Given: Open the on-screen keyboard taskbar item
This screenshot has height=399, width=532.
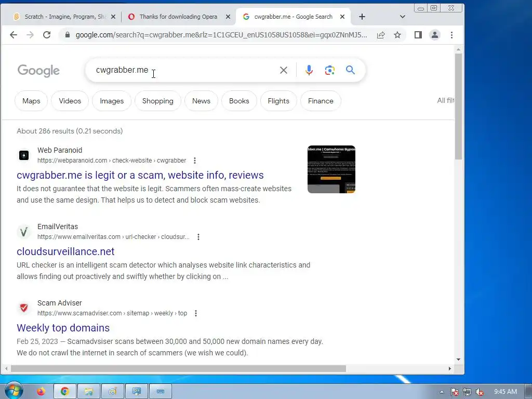Looking at the screenshot, I should click(x=161, y=391).
